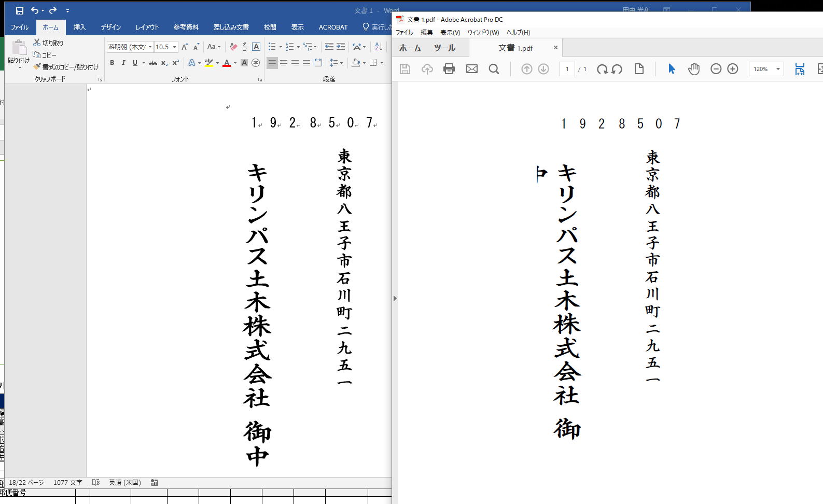Clear all formatting with eraser icon
Screen dimensions: 823x504
point(233,47)
